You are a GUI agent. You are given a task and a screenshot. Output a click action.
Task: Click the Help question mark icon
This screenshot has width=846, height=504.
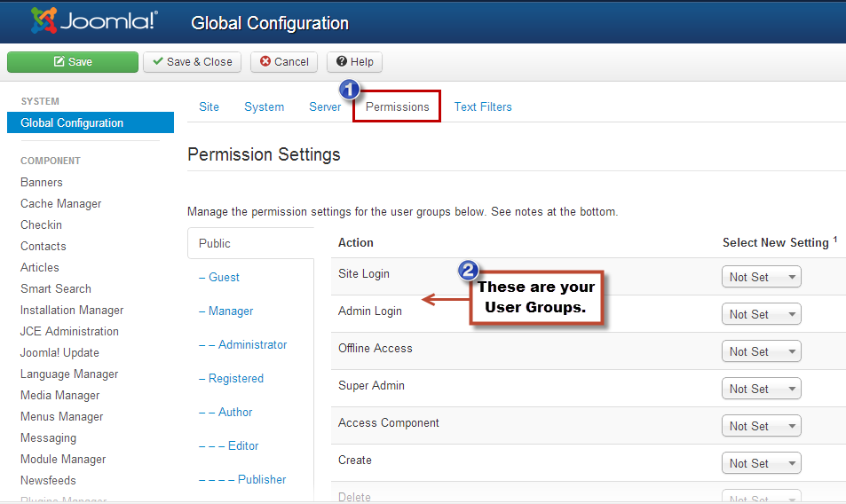342,61
